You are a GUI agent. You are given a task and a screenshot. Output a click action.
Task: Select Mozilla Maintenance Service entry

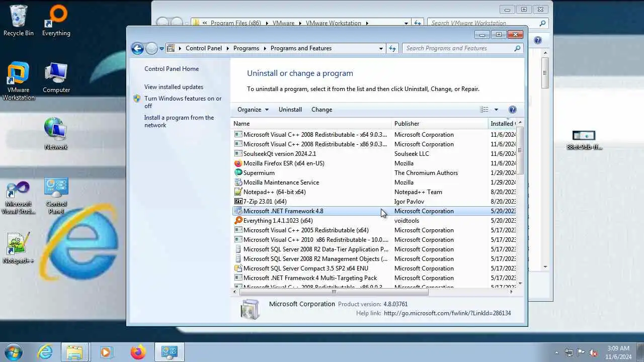(x=375, y=183)
